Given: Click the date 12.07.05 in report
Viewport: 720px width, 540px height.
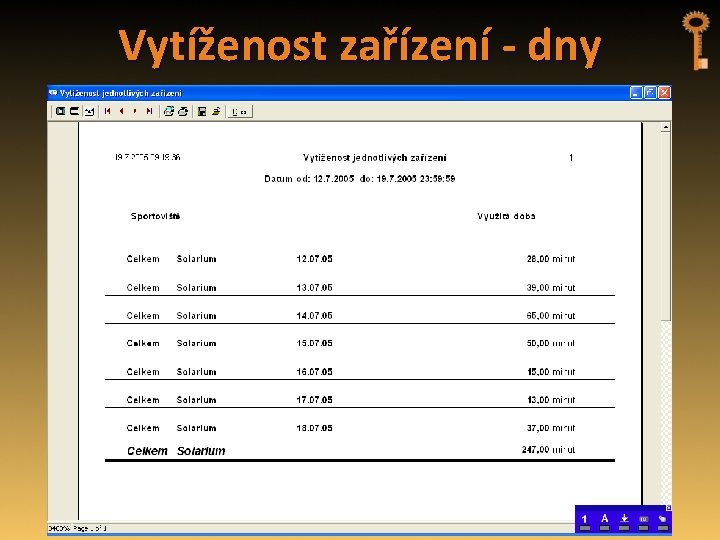Looking at the screenshot, I should tap(314, 259).
